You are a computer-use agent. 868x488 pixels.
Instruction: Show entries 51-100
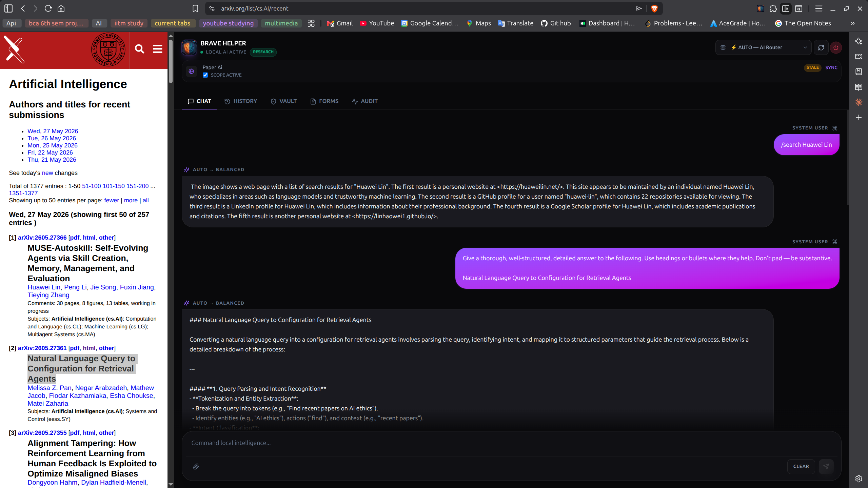(91, 186)
